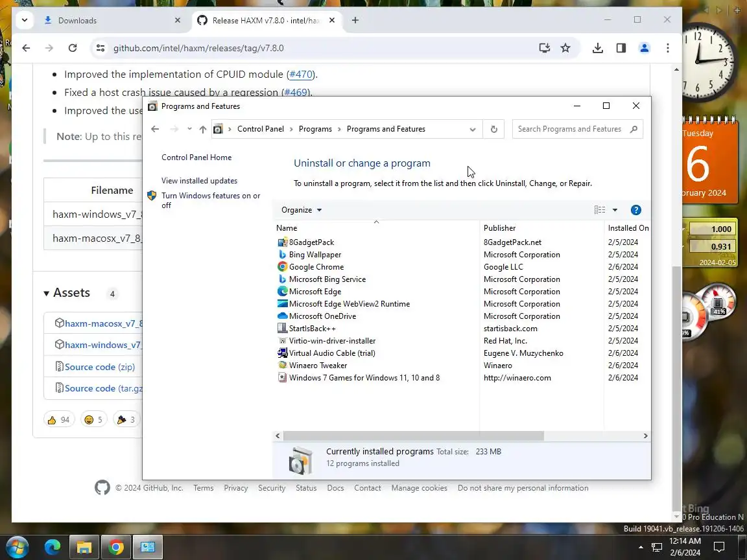This screenshot has height=560, width=747.
Task: Open recent locations dropdown arrow
Action: 189,129
